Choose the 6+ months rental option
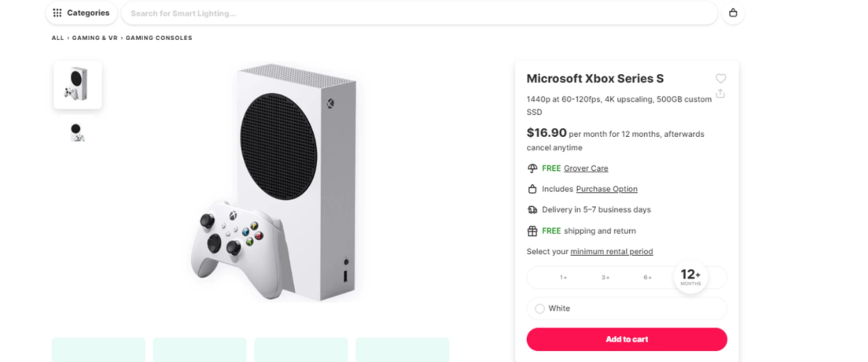Viewport: 868px width, 362px height. (647, 277)
